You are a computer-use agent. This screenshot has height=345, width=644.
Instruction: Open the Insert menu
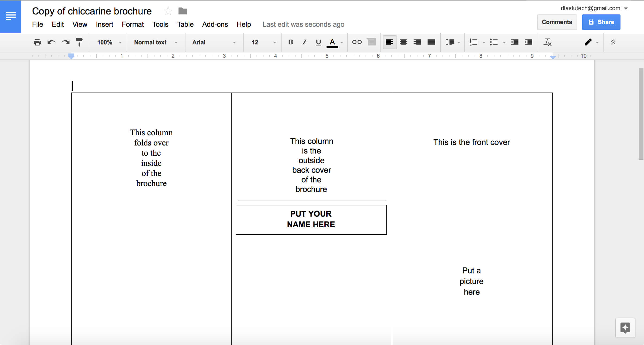pos(103,24)
